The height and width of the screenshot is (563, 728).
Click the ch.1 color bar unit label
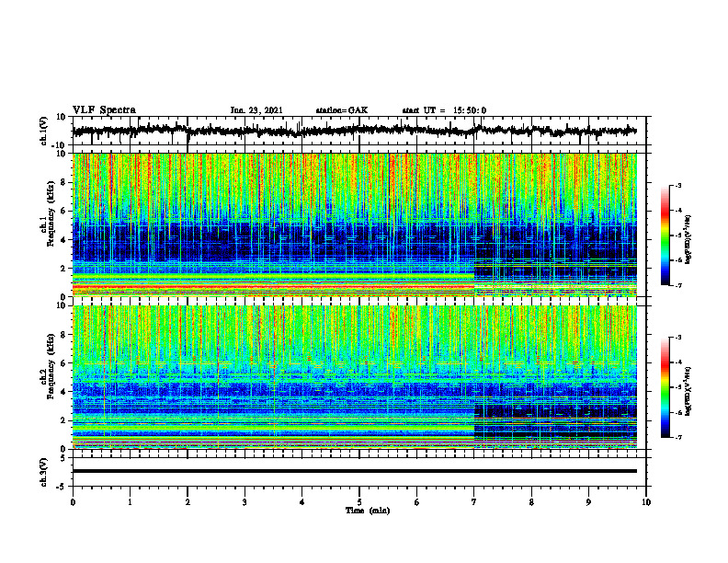pyautogui.click(x=688, y=240)
